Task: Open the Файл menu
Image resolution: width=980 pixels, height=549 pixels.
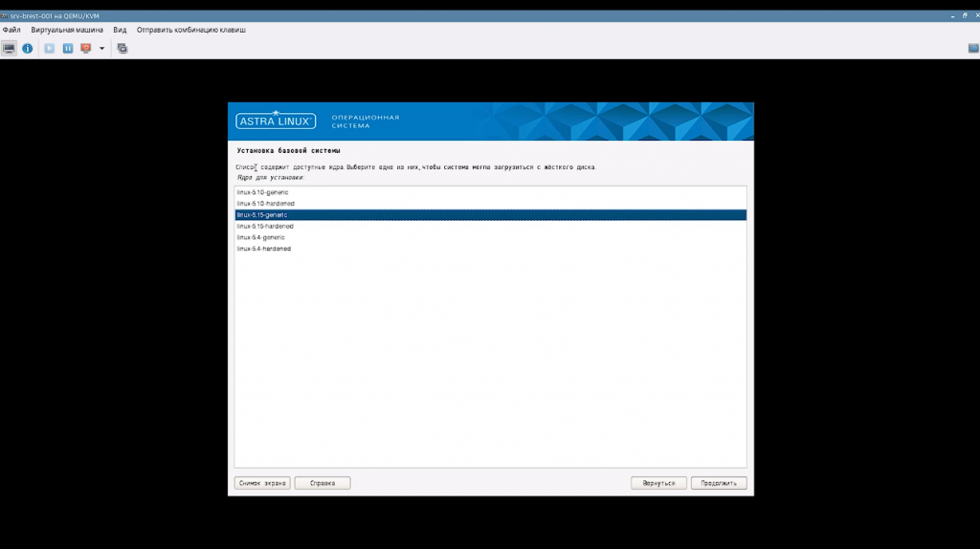Action: click(11, 30)
